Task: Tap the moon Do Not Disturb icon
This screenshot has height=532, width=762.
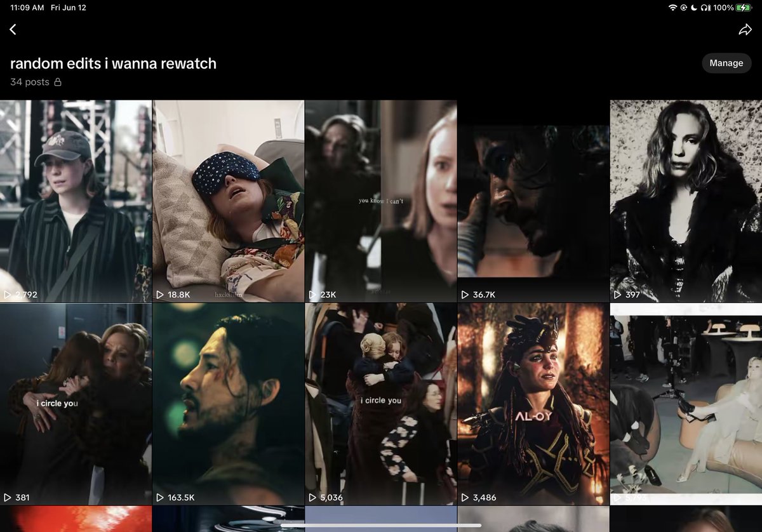Action: pyautogui.click(x=695, y=8)
